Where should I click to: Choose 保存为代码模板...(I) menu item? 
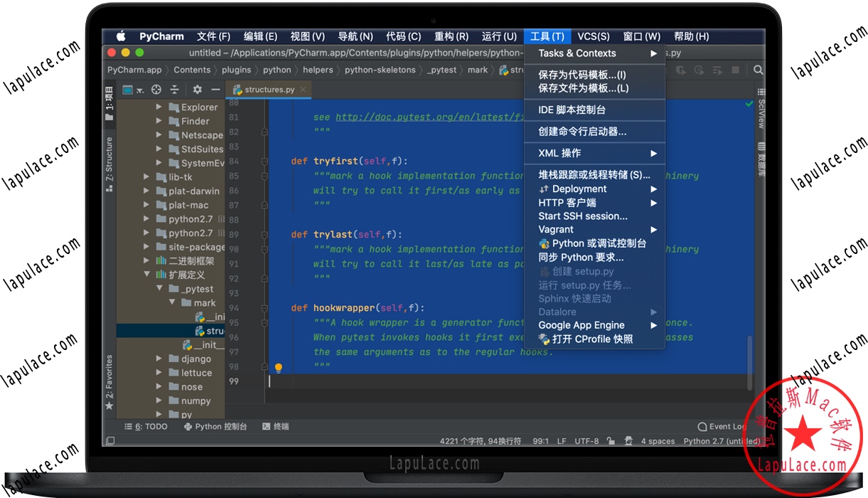pyautogui.click(x=594, y=75)
